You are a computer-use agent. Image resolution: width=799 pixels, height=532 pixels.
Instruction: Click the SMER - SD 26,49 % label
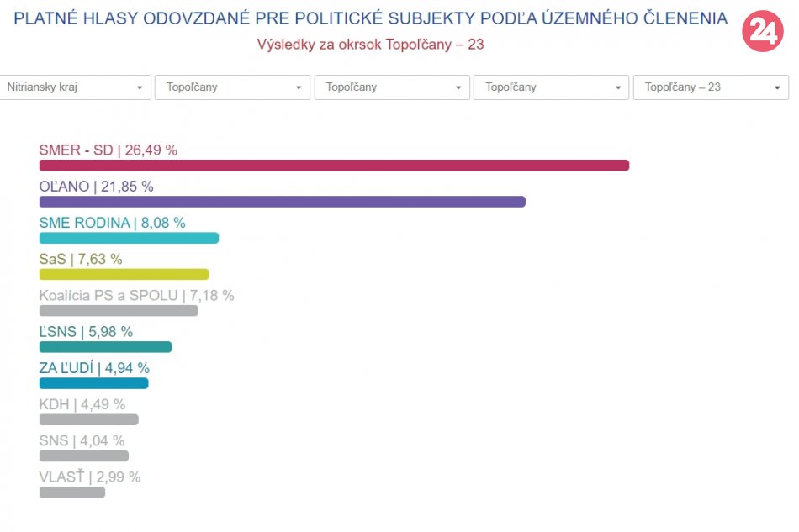tap(108, 150)
